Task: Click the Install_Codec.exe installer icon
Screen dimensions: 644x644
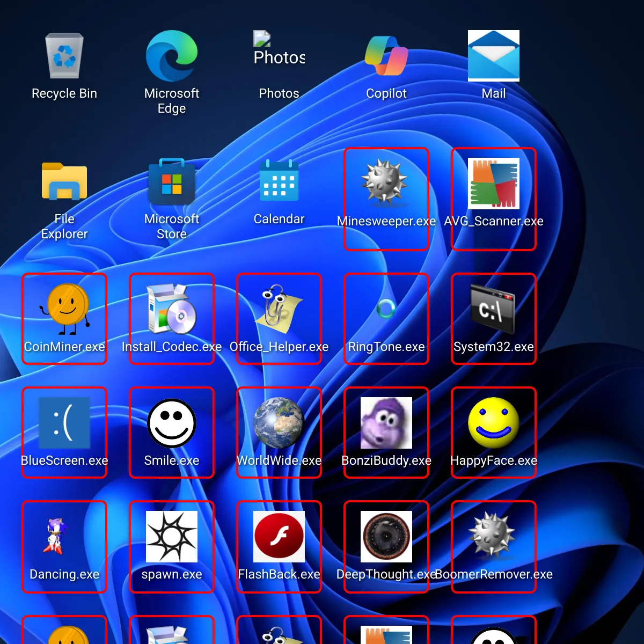Action: (x=172, y=309)
